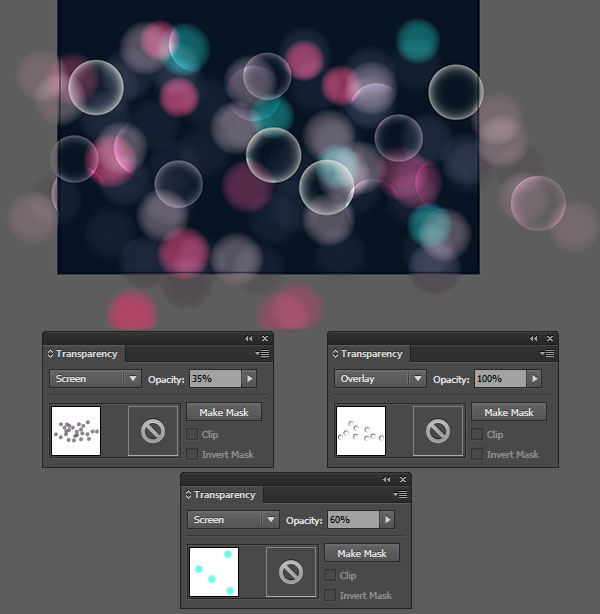Toggle Clip checkbox in Screen 35% panel
This screenshot has width=600, height=614.
(x=192, y=434)
